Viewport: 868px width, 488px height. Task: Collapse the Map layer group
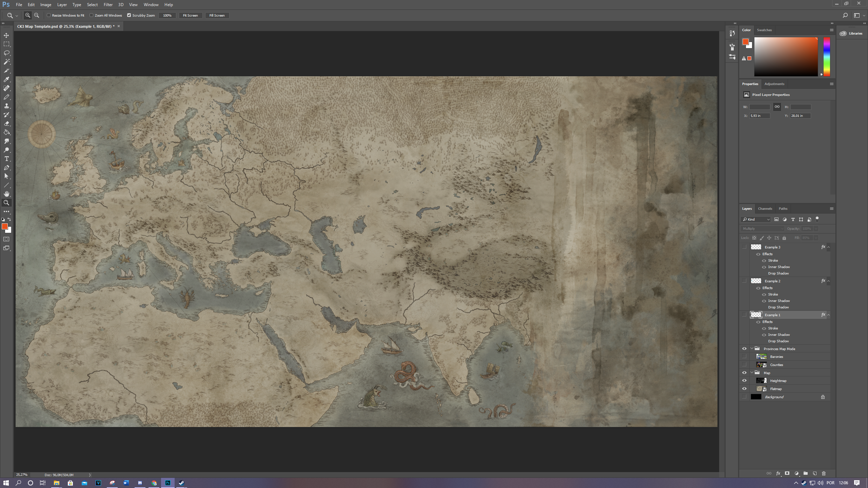[752, 372]
